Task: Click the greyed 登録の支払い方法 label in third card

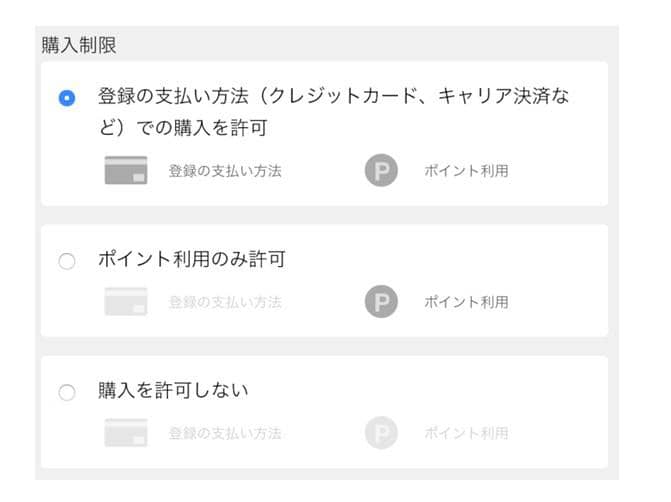Action: [225, 433]
